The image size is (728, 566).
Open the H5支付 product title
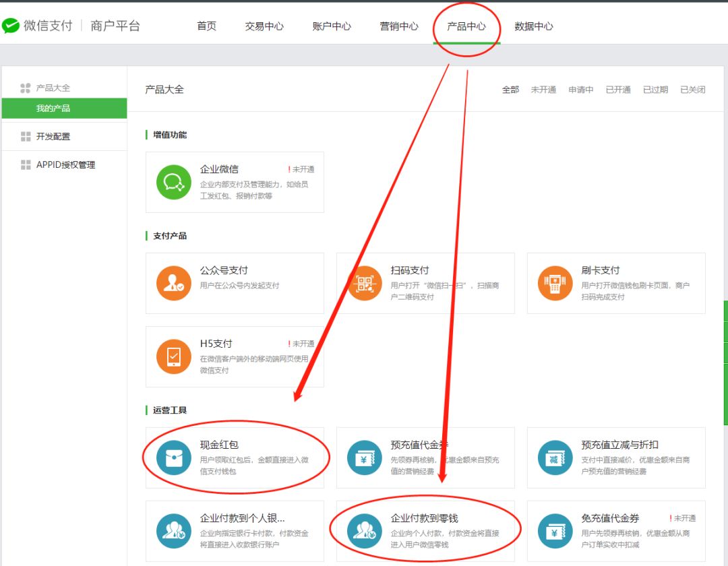[x=216, y=344]
